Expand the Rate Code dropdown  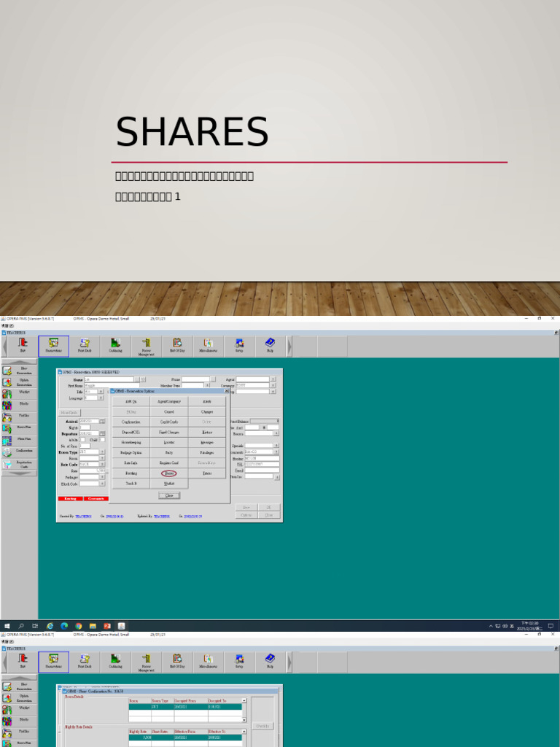click(x=102, y=464)
